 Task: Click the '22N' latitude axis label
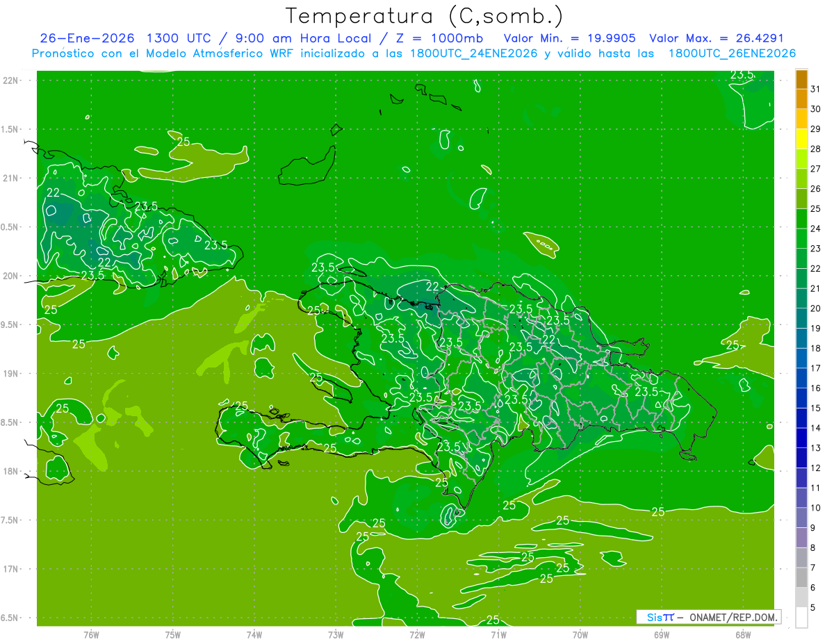point(11,81)
